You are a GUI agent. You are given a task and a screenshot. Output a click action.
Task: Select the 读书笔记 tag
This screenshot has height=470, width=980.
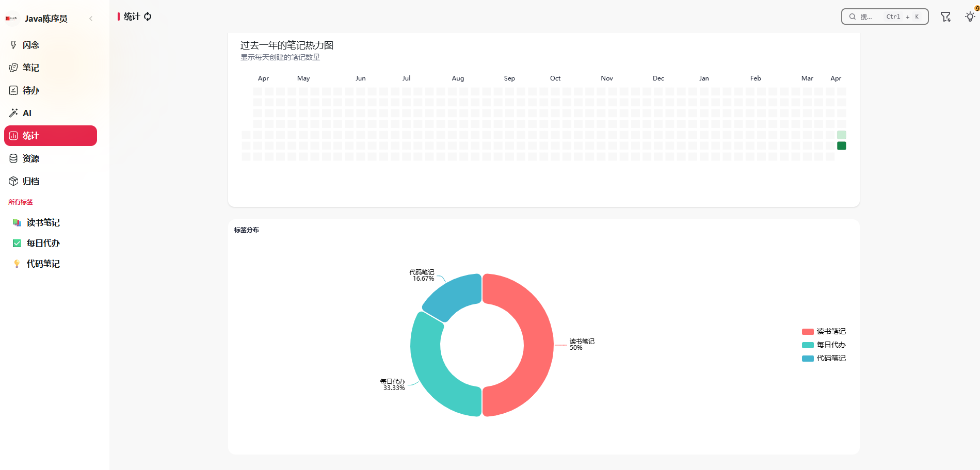point(43,222)
